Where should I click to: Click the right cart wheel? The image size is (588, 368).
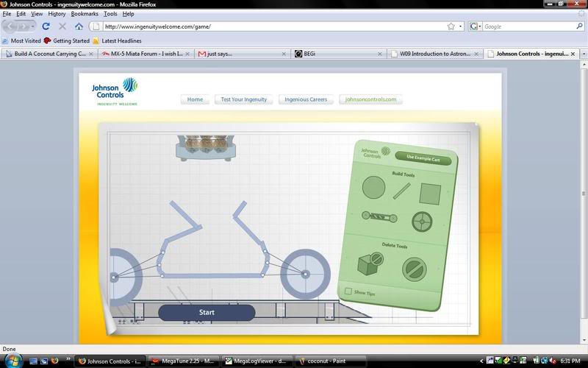point(306,274)
